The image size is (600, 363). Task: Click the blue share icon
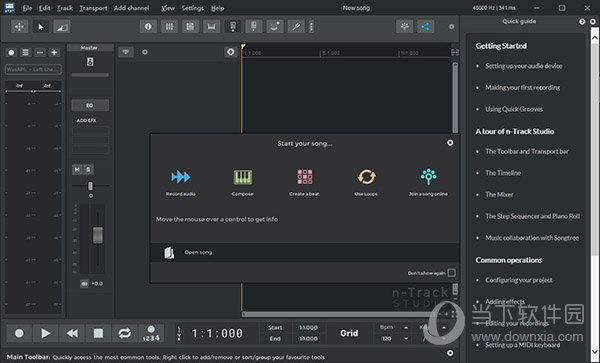(426, 26)
